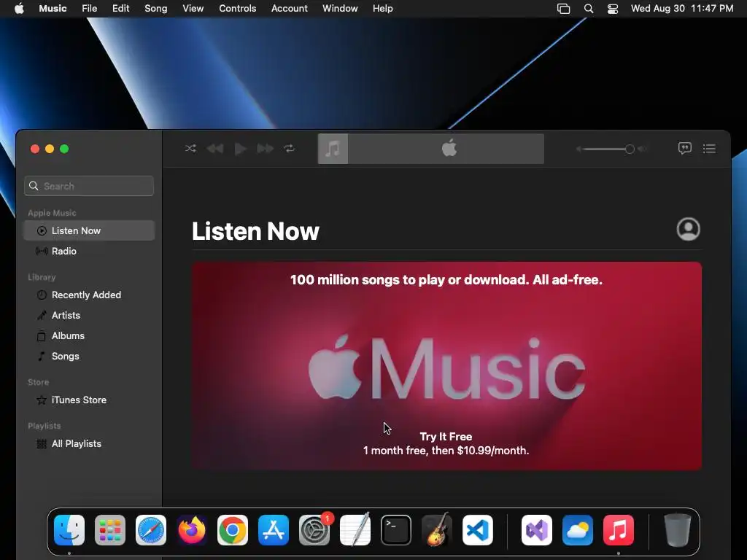Open Trash from the Dock

(677, 530)
